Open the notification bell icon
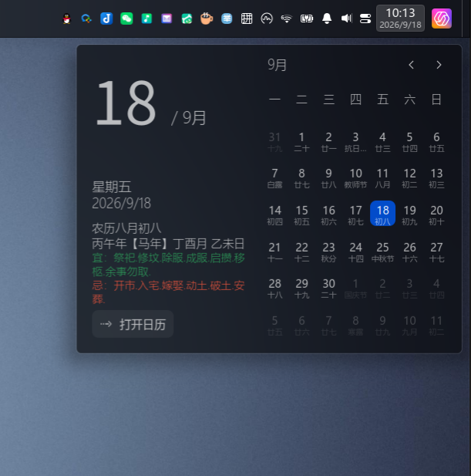The height and width of the screenshot is (476, 471). pos(327,19)
